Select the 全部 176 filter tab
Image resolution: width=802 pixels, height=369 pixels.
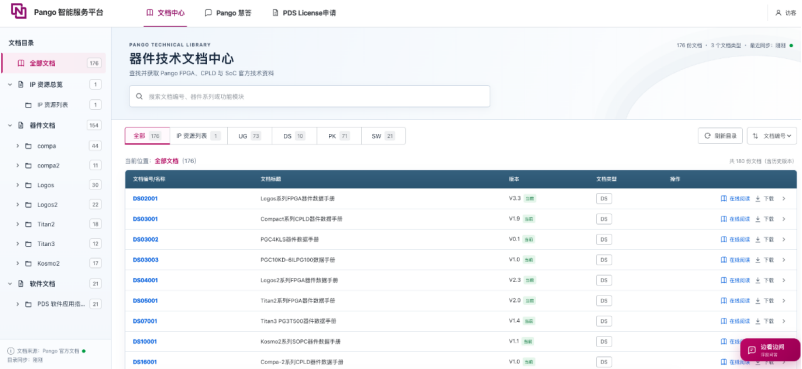[x=147, y=136]
